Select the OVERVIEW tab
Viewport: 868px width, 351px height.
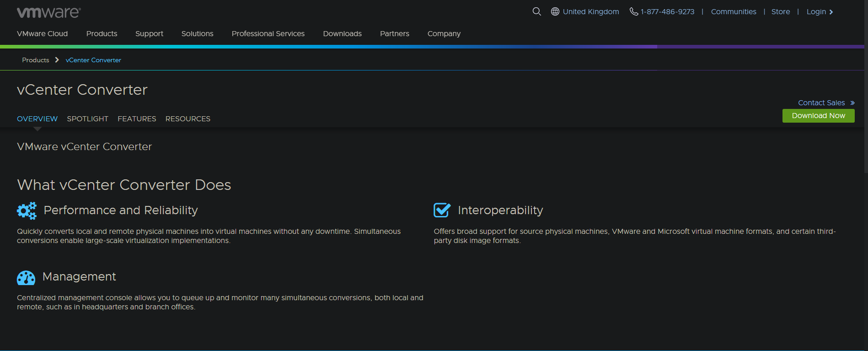37,119
